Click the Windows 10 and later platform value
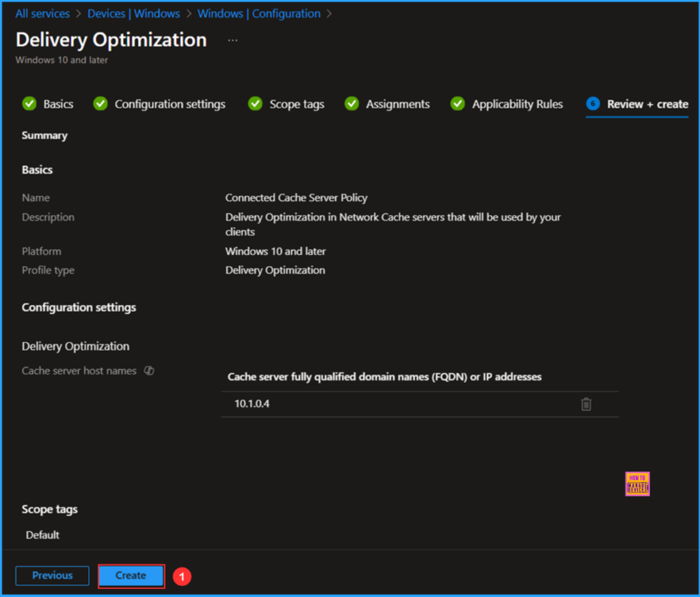This screenshot has height=597, width=700. click(275, 252)
